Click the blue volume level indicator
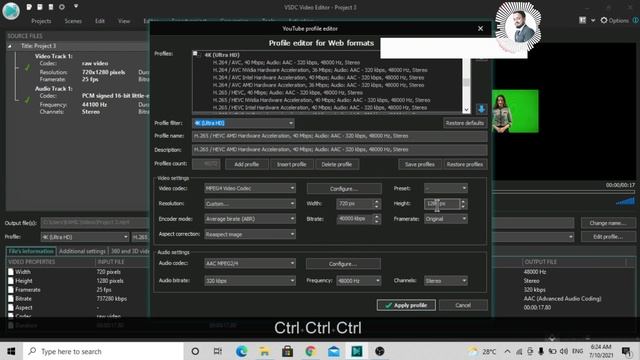 pos(625,202)
